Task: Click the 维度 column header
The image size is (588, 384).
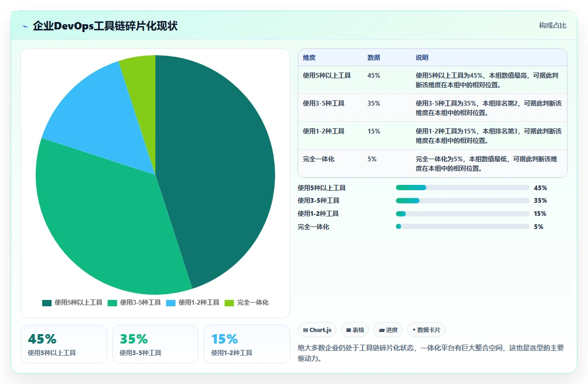Action: [x=309, y=57]
